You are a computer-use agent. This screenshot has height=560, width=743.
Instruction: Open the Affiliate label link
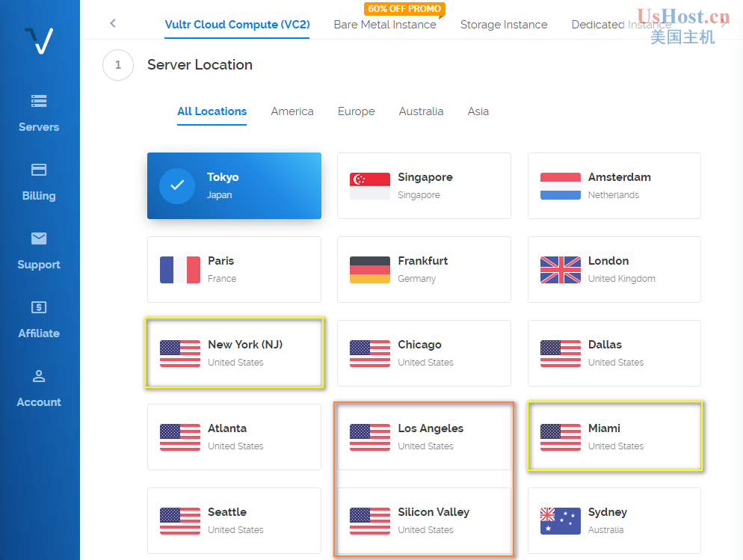coord(39,333)
